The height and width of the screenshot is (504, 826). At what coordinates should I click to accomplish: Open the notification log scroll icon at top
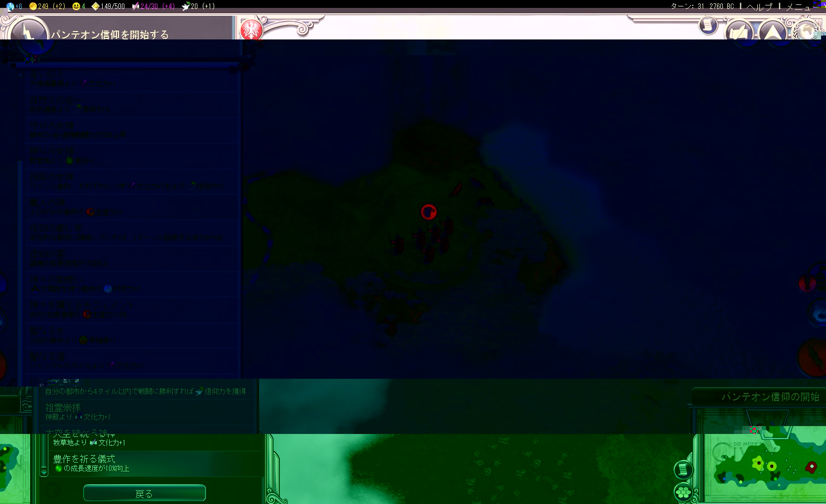coord(708,25)
